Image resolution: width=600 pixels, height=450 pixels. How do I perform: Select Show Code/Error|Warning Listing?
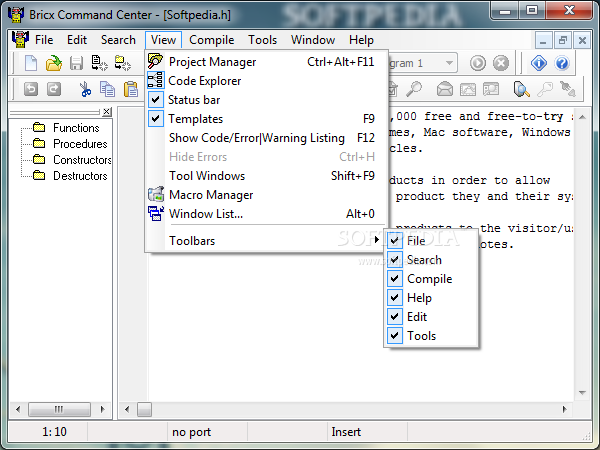point(266,138)
